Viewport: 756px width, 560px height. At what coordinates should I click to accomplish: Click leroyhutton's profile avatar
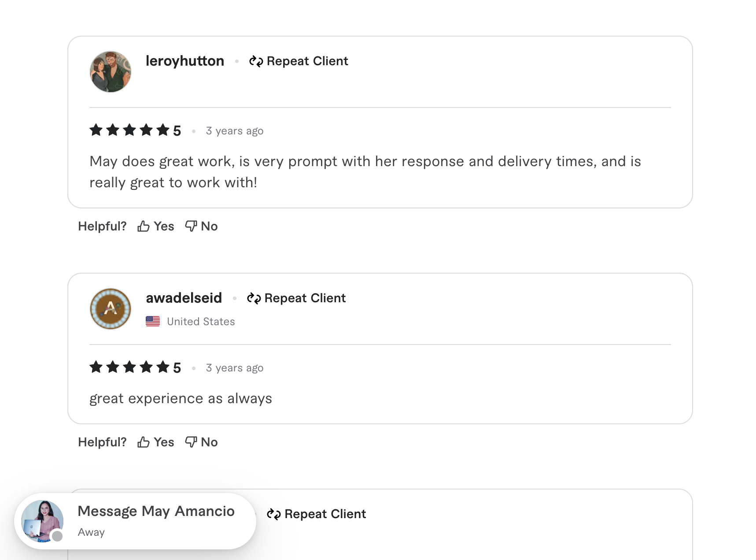tap(111, 72)
